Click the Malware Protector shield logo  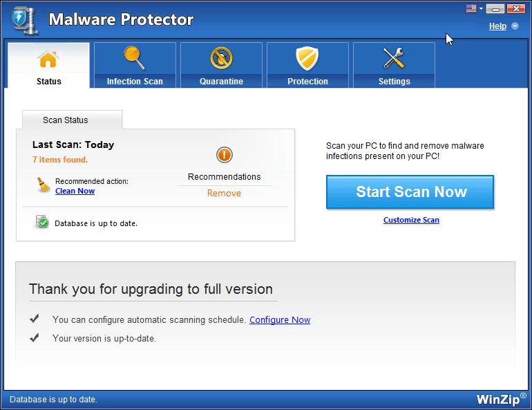(x=24, y=20)
